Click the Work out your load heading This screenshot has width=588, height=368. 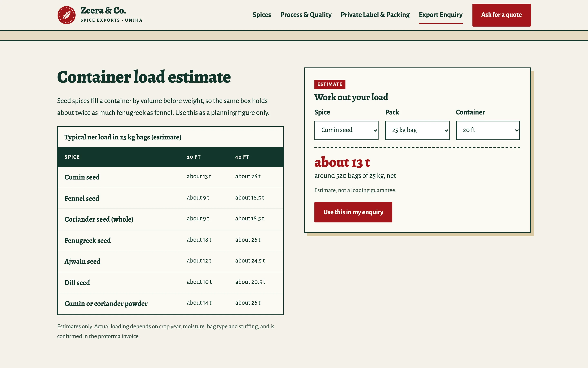[x=351, y=97]
